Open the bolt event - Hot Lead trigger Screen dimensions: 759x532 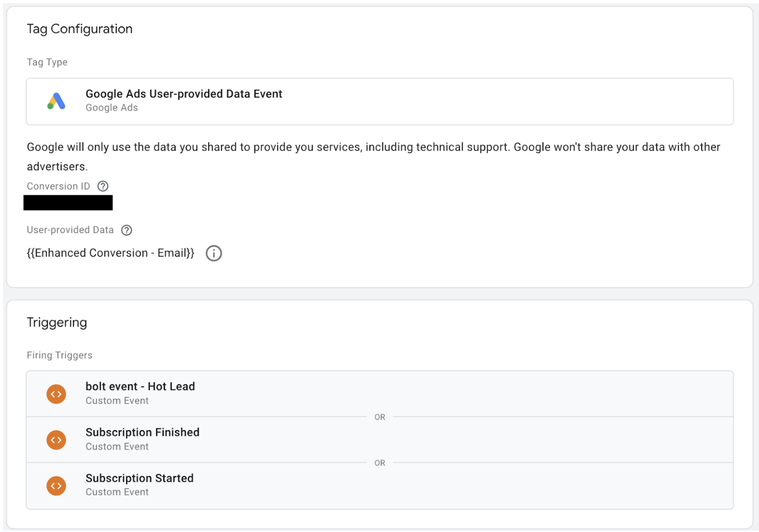click(379, 394)
